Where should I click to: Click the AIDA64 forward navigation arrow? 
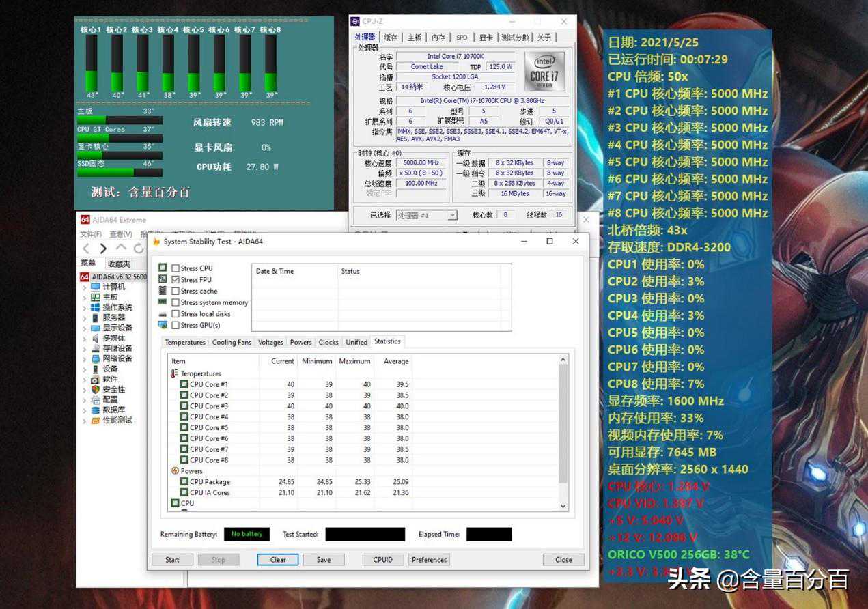103,249
